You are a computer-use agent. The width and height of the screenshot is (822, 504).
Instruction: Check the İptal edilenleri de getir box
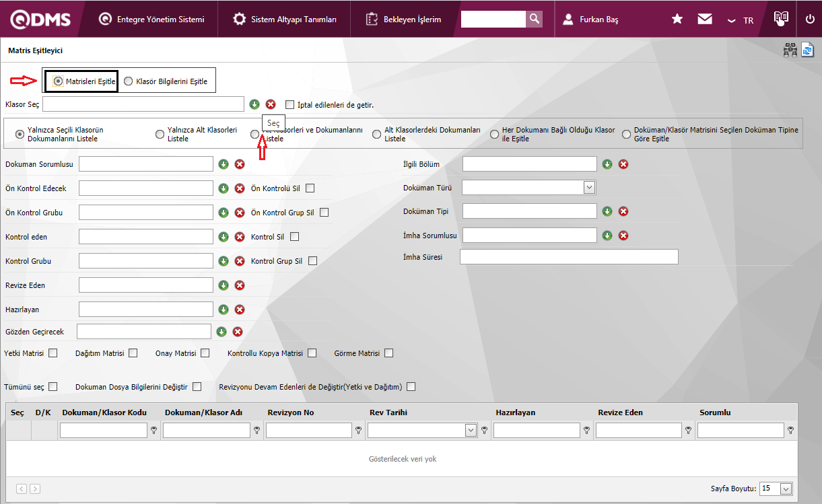290,105
